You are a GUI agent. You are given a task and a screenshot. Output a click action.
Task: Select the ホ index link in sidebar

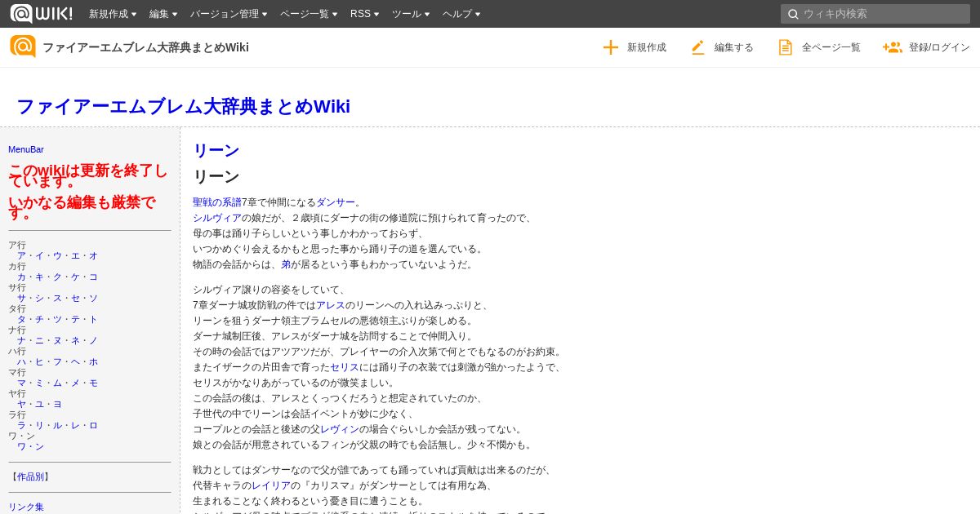pyautogui.click(x=93, y=361)
